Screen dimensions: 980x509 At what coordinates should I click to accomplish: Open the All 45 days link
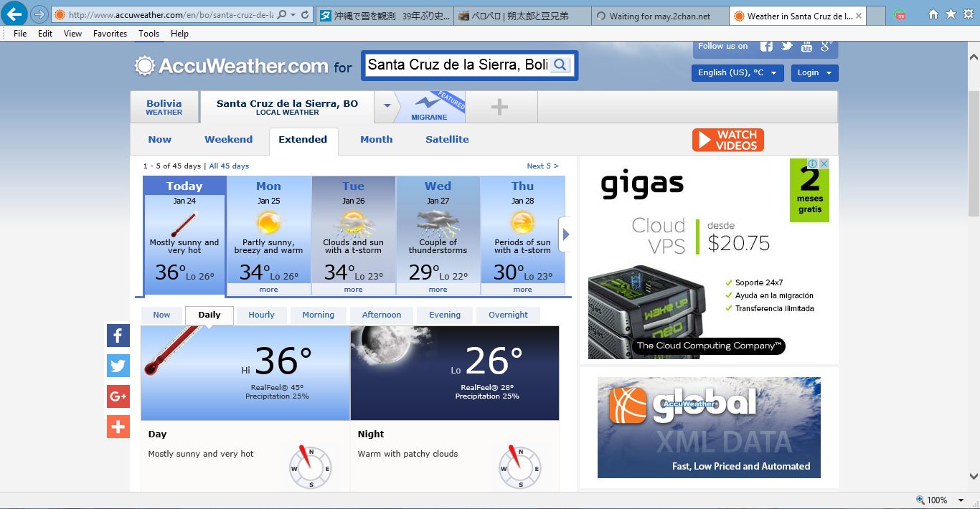229,166
